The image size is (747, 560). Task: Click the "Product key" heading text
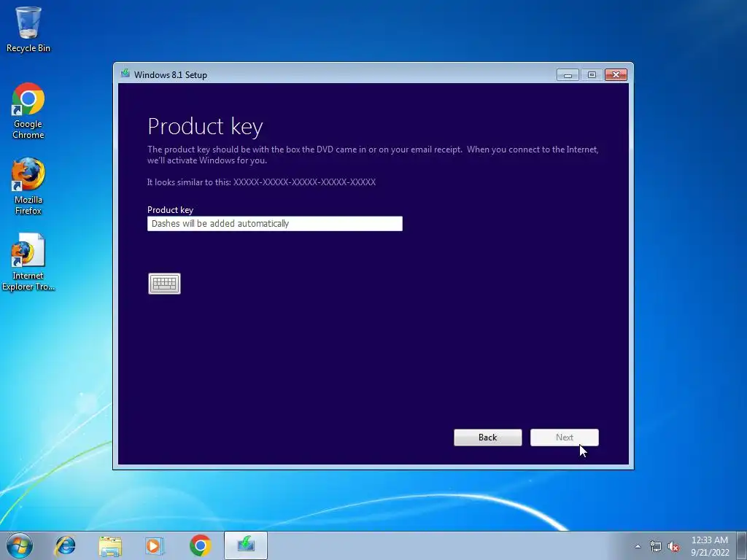pyautogui.click(x=205, y=126)
